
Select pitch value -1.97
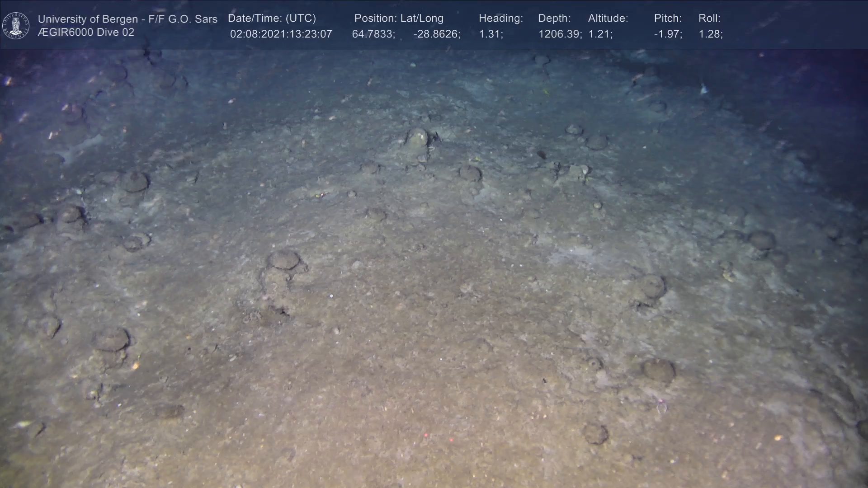667,34
